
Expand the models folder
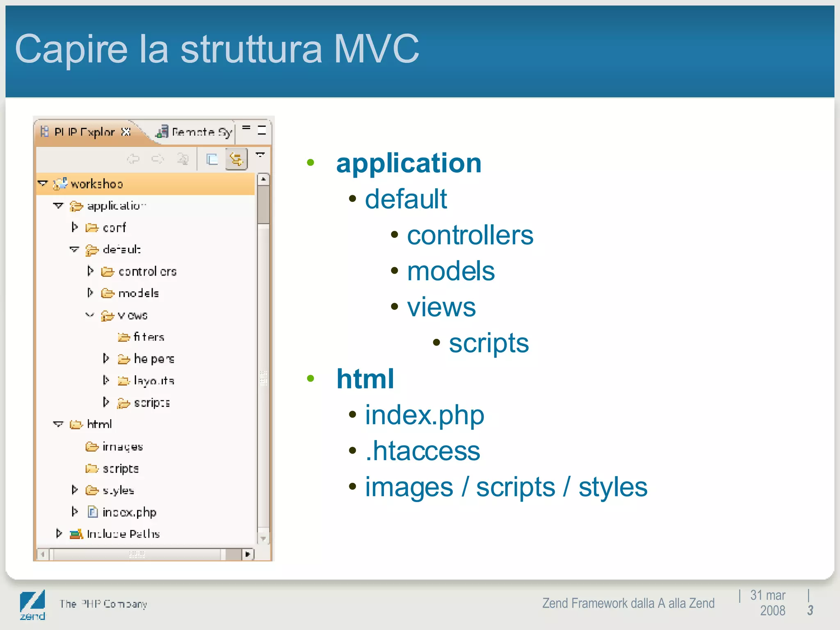[x=90, y=292]
